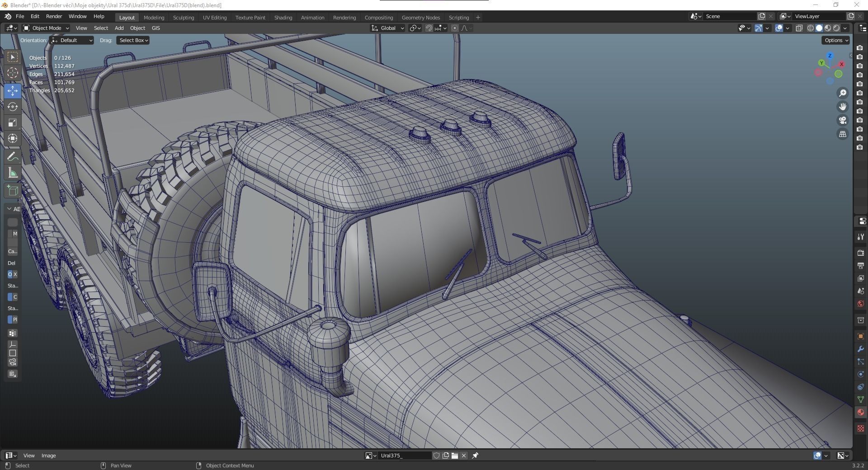Toggle snapping magnet icon
This screenshot has width=868, height=470.
429,28
